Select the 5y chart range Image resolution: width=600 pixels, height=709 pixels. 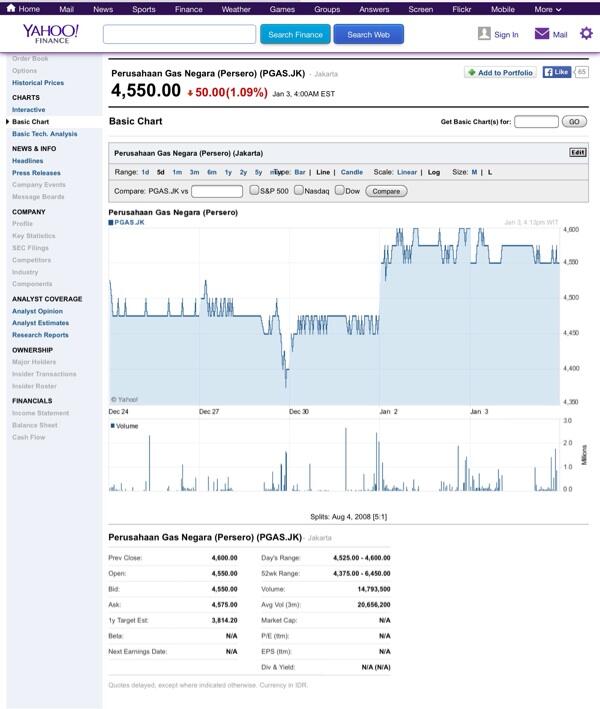click(258, 172)
